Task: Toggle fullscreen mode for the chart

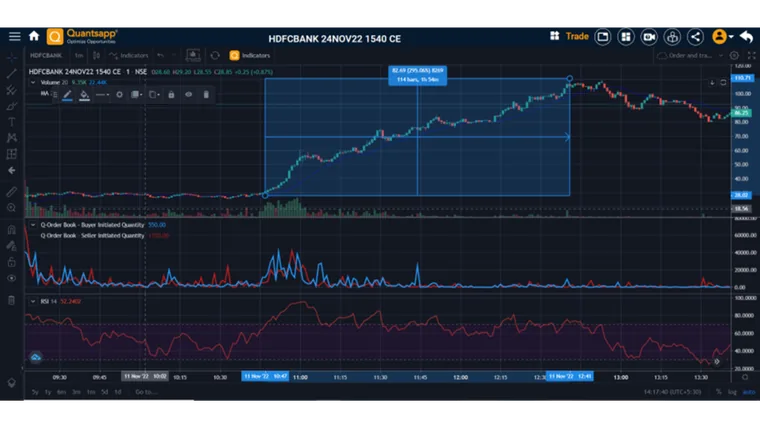Action: 751,55
